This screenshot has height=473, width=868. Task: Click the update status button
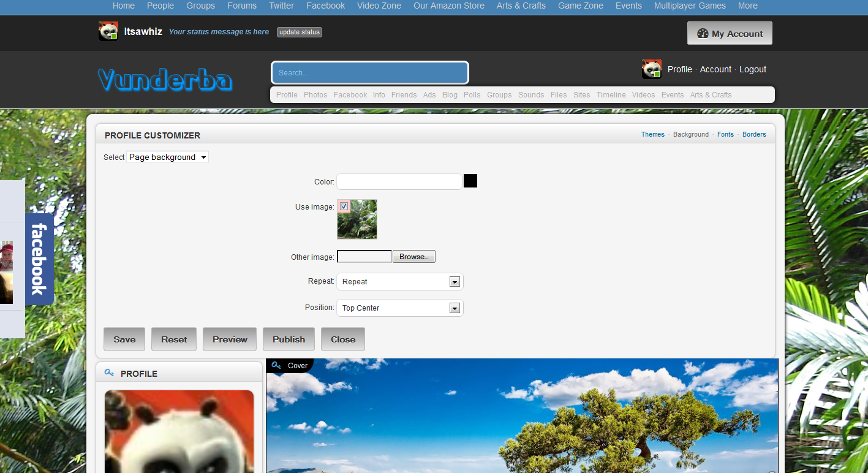pyautogui.click(x=300, y=32)
